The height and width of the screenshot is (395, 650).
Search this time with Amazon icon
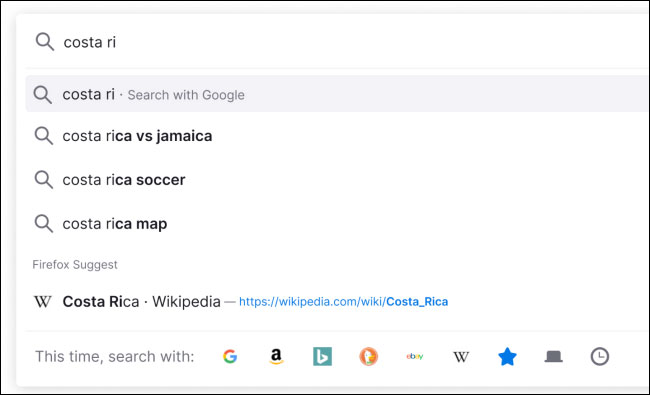pyautogui.click(x=276, y=356)
